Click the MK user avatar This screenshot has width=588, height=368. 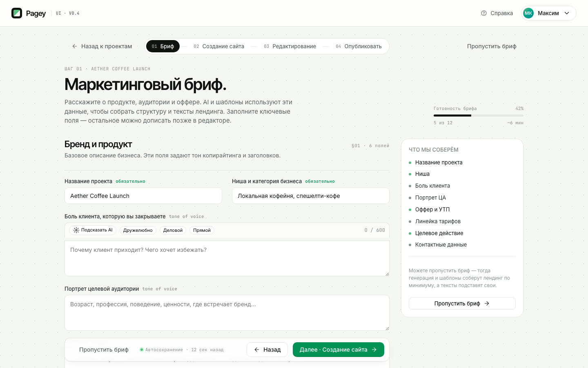click(x=528, y=13)
